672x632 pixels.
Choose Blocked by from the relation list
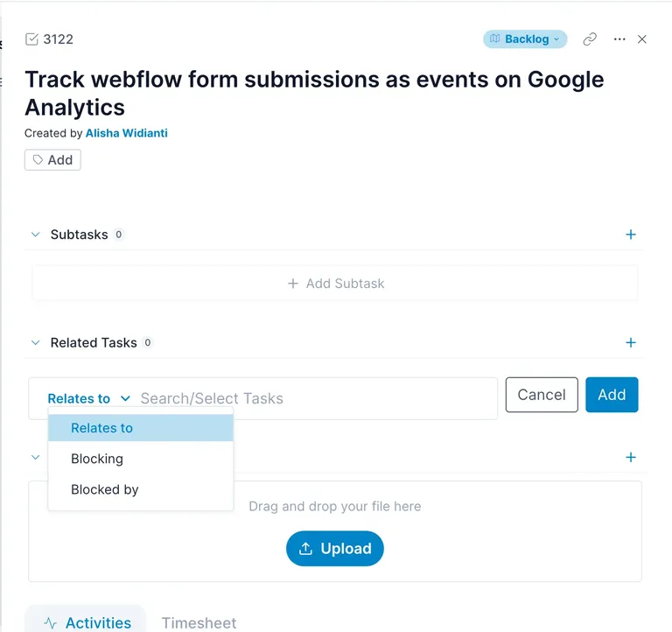point(105,489)
